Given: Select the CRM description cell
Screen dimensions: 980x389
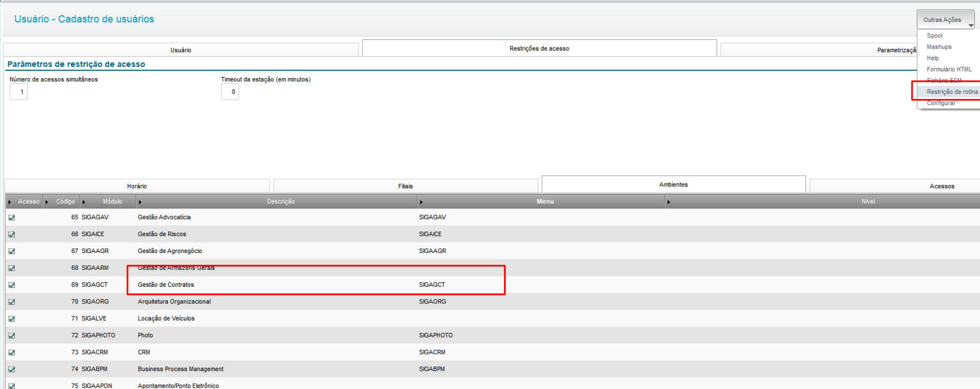Looking at the screenshot, I should [x=144, y=352].
